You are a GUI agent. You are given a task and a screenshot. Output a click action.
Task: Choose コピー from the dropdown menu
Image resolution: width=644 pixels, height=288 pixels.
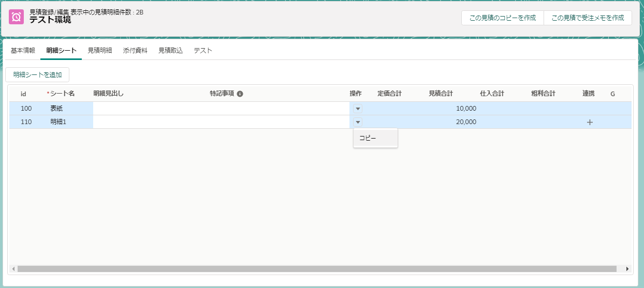pos(375,138)
